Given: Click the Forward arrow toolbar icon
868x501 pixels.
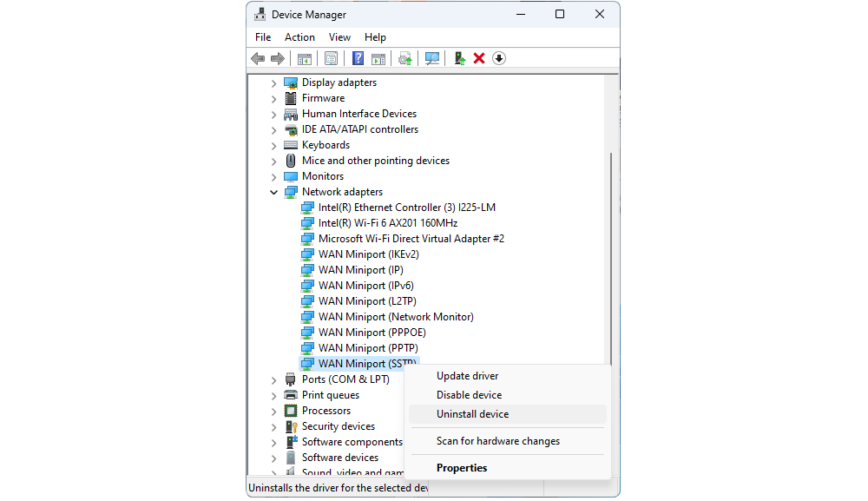Looking at the screenshot, I should point(278,58).
